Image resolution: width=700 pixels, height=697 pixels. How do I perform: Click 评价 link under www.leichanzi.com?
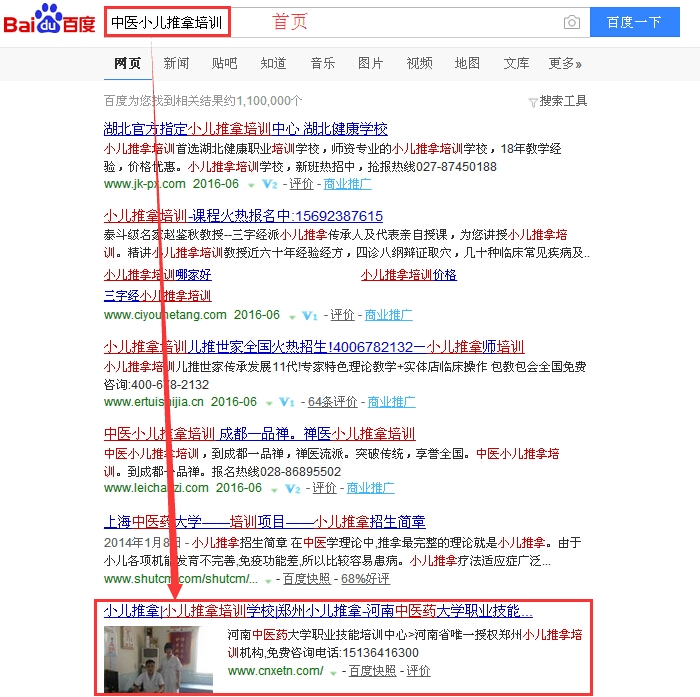pyautogui.click(x=324, y=488)
